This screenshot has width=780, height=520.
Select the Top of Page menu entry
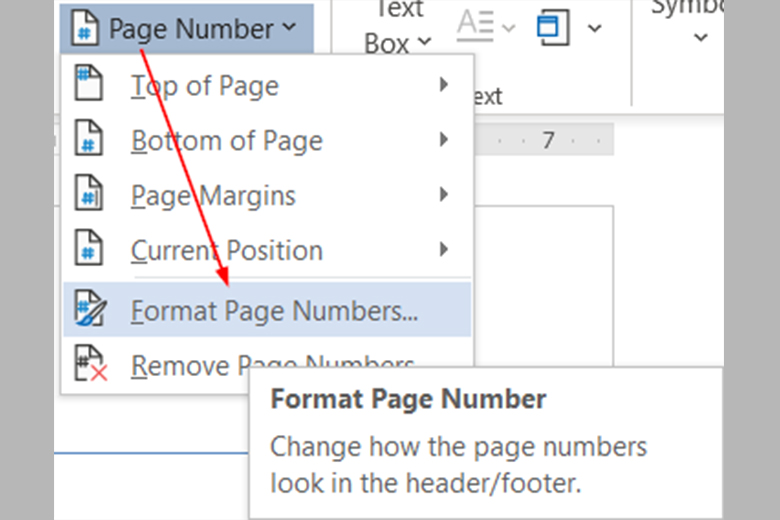click(267, 86)
